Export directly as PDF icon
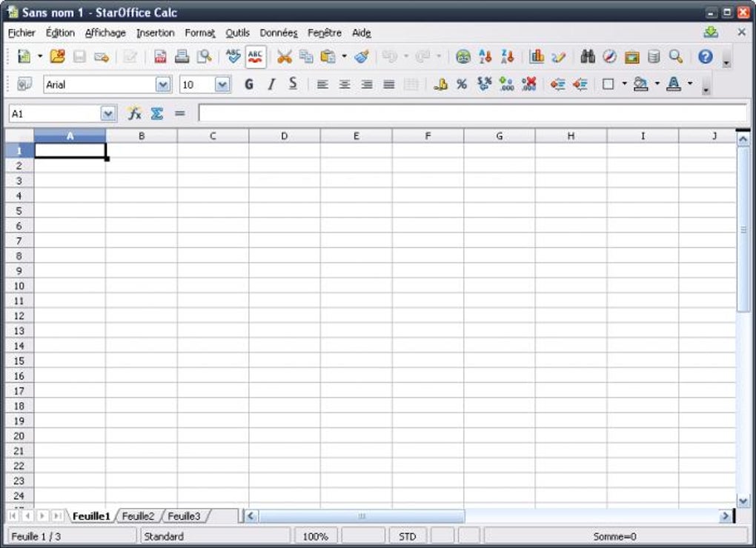Image resolution: width=756 pixels, height=548 pixels. click(x=160, y=57)
